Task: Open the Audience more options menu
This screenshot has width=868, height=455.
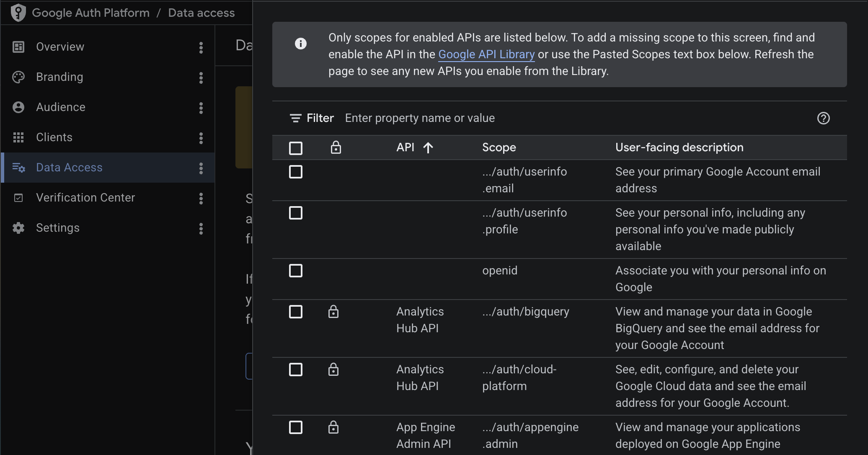Action: 201,108
